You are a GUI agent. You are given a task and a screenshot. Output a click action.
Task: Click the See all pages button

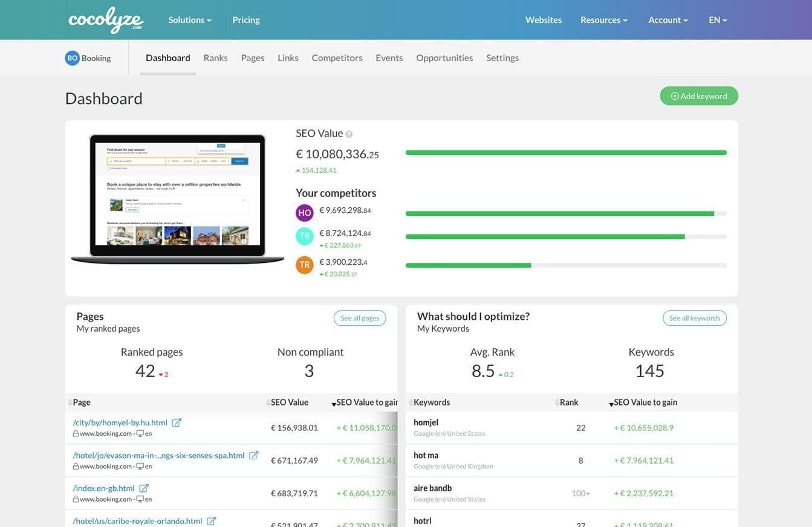coord(359,318)
